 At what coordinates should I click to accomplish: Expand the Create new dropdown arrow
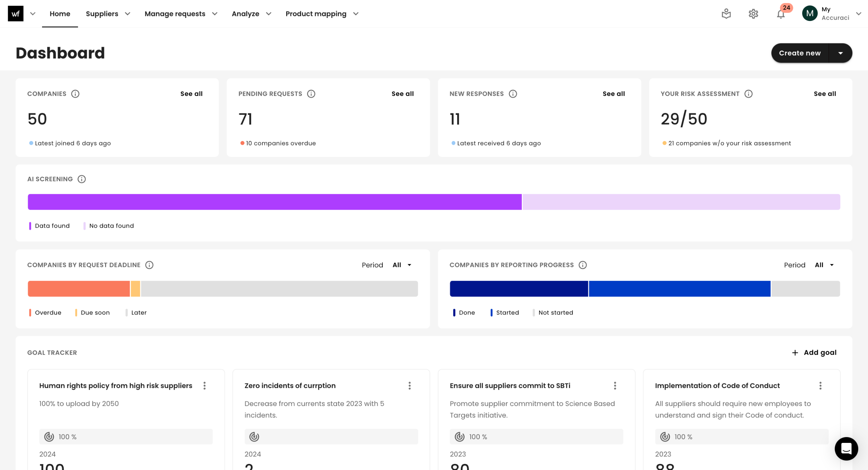pyautogui.click(x=841, y=53)
